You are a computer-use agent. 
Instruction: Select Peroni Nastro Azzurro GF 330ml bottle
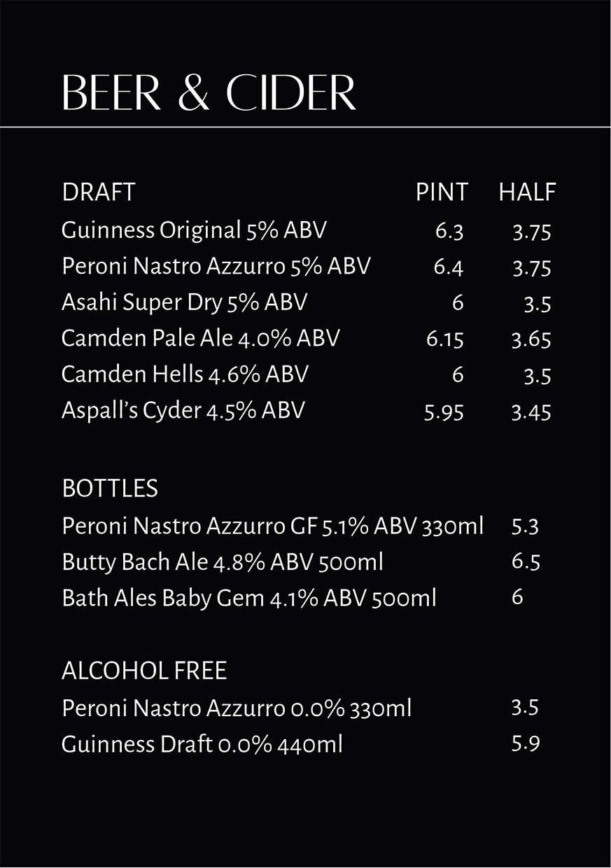click(272, 526)
